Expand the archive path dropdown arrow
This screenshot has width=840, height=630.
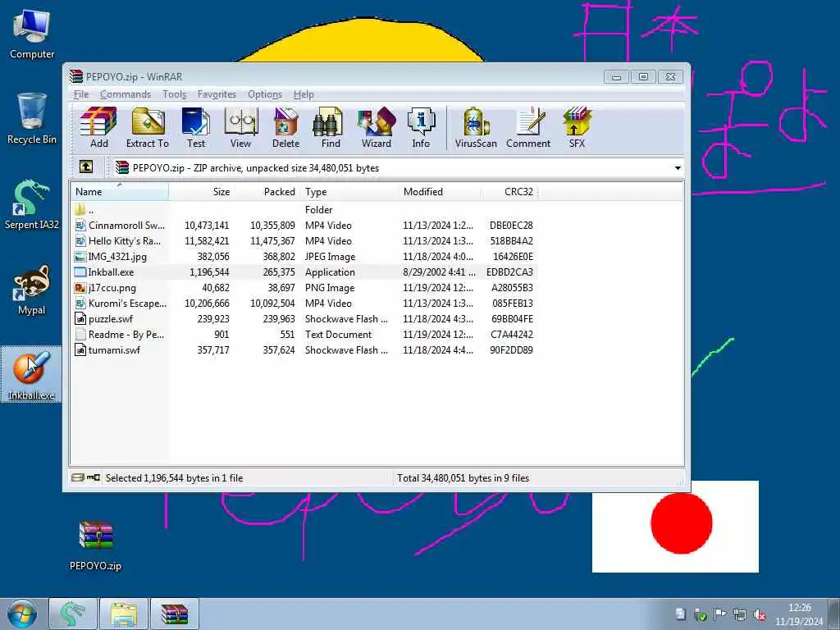tap(678, 167)
